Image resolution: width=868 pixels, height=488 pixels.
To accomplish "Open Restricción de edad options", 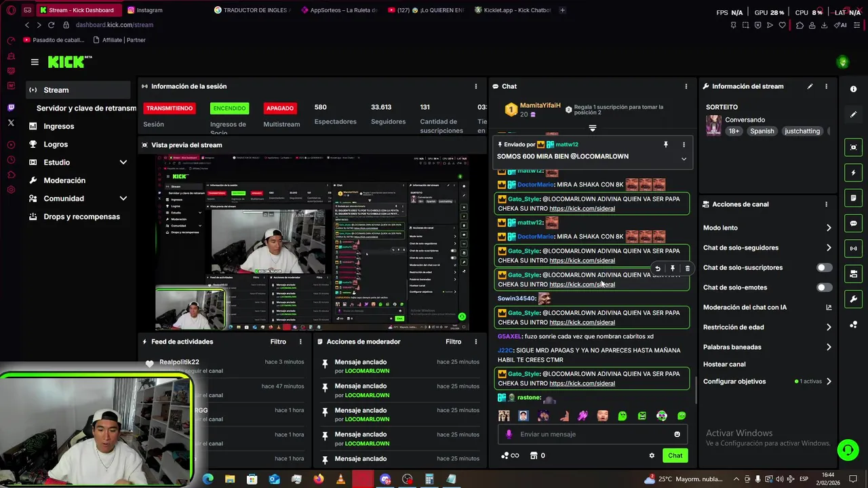I will (x=767, y=327).
